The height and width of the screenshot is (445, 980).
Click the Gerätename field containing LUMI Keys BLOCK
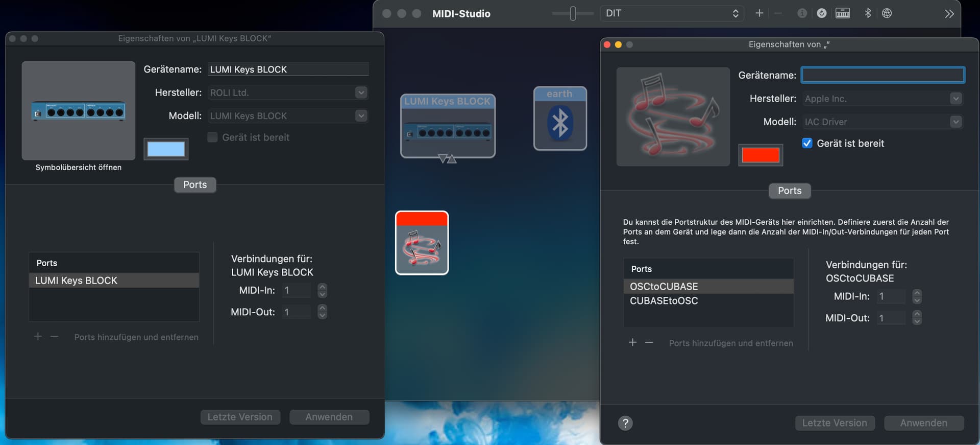click(x=288, y=69)
